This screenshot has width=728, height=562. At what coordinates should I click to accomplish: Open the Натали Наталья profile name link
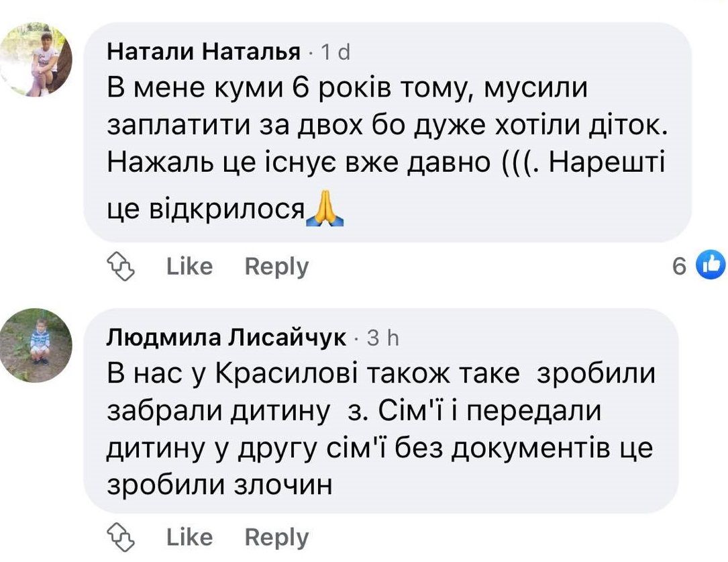coord(204,52)
